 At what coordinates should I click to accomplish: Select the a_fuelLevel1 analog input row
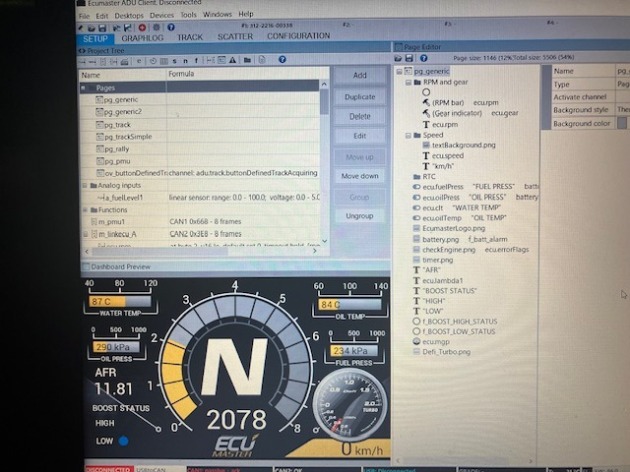pos(200,198)
